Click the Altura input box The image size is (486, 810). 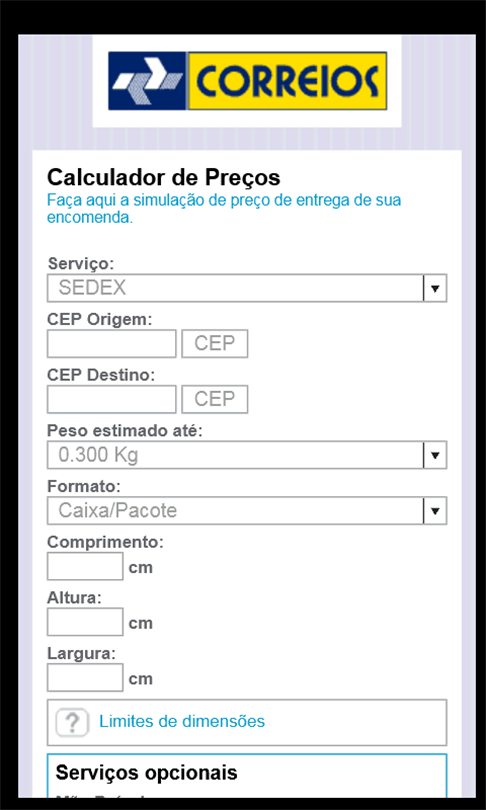85,622
